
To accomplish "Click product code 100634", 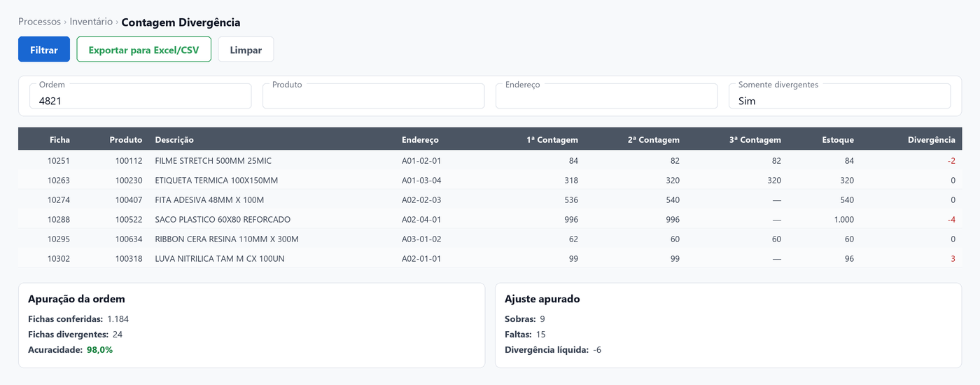I will [x=129, y=239].
